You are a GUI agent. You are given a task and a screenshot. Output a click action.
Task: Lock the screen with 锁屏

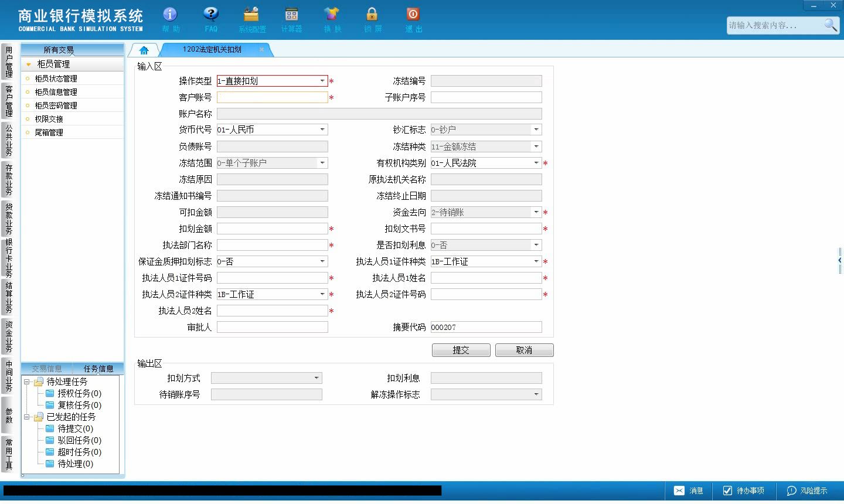pyautogui.click(x=372, y=19)
